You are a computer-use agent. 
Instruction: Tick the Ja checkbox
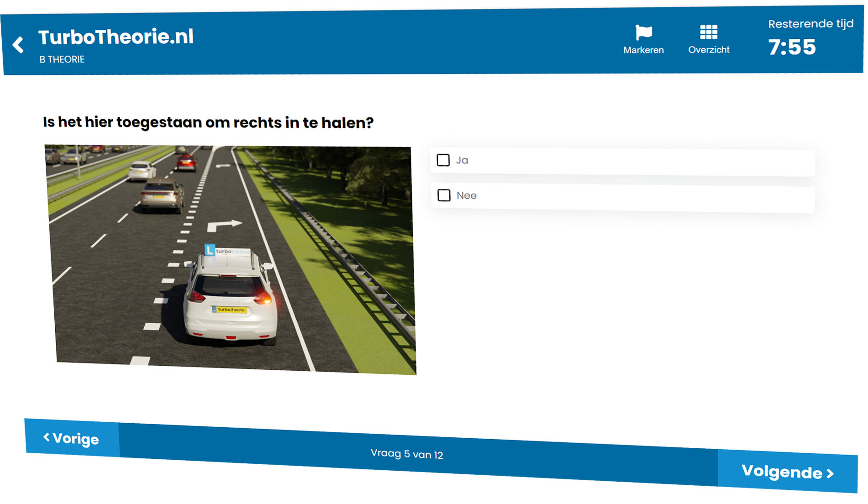(443, 160)
